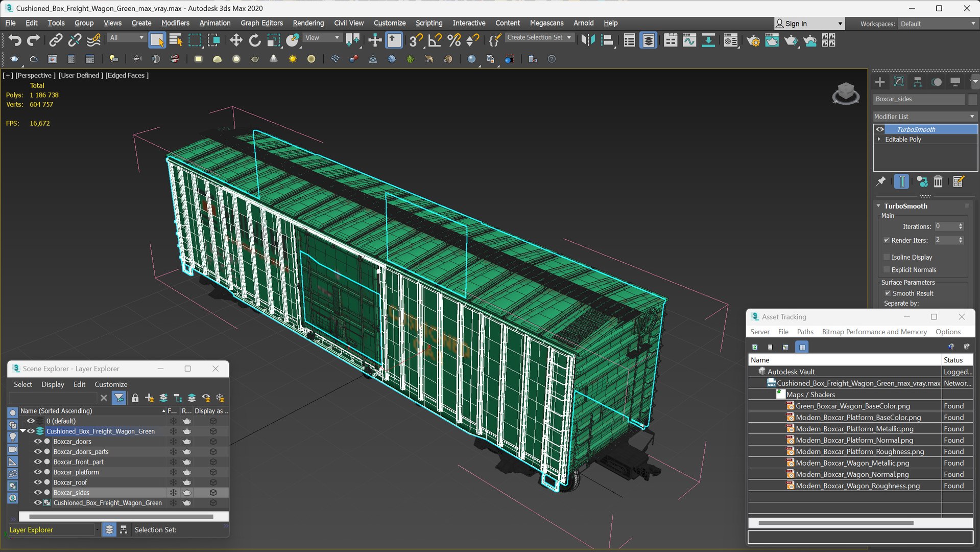Open the Workspaces Default dropdown
The image size is (980, 552).
(938, 24)
